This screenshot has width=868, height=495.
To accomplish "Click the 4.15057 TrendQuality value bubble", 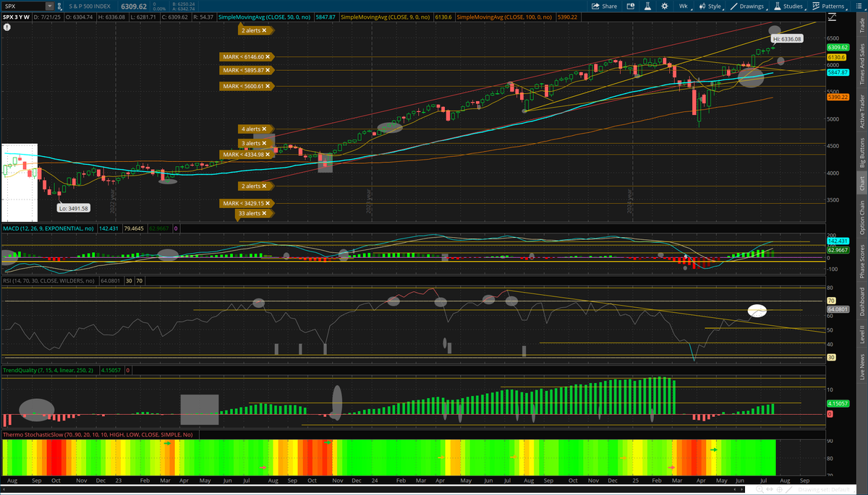I will tap(836, 403).
